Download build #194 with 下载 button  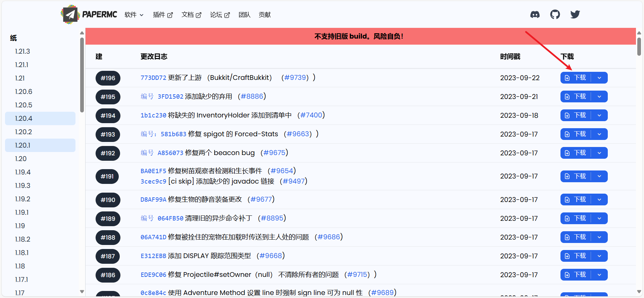pyautogui.click(x=576, y=115)
